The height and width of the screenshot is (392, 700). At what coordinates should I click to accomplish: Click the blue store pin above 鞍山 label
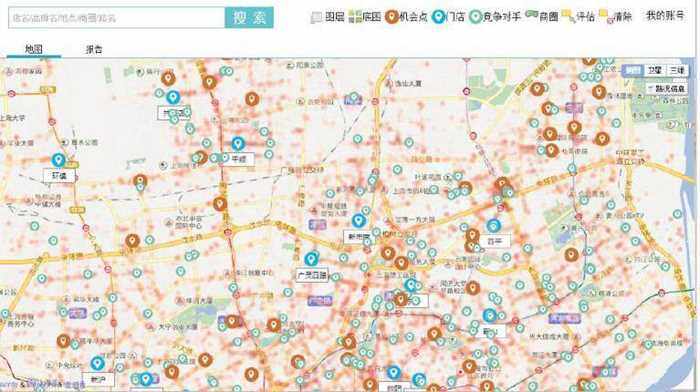[x=490, y=316]
